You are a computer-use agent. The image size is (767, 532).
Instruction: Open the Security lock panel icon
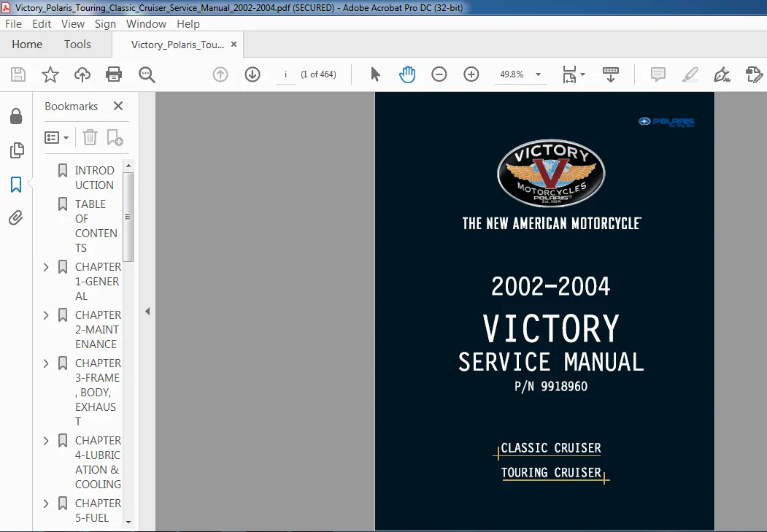16,116
